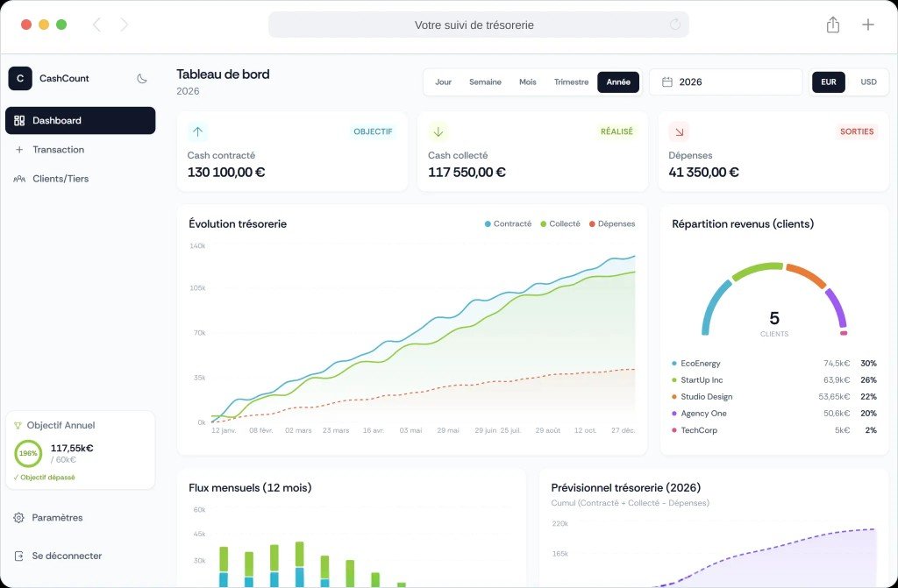Click the 196% annual goal progress ring
Viewport: 898px width, 588px height.
click(x=28, y=453)
